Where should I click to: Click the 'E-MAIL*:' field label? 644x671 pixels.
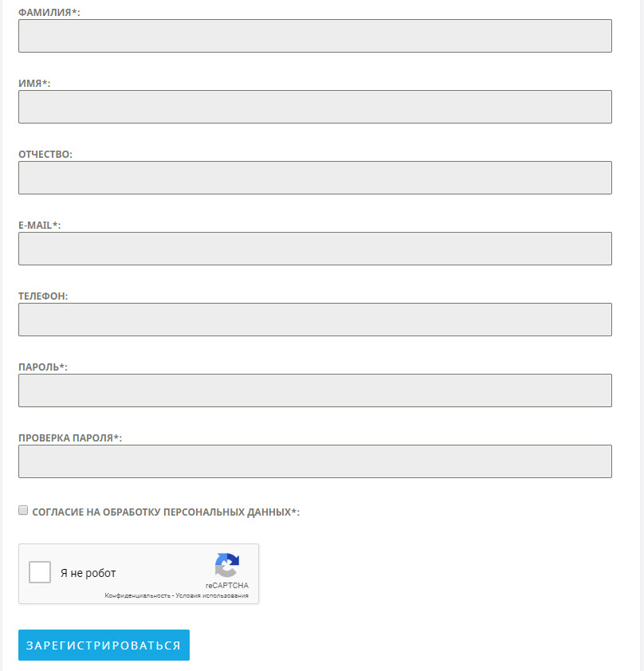pos(39,225)
